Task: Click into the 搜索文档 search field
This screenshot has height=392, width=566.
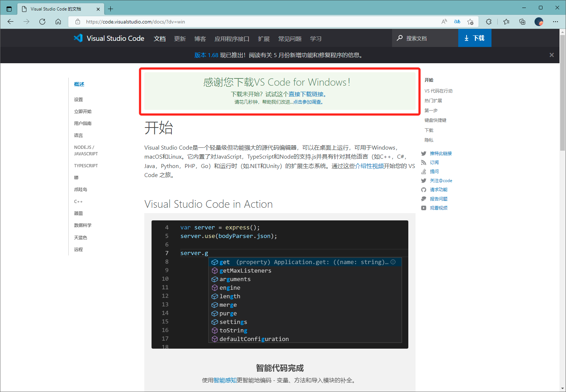Action: click(x=425, y=38)
